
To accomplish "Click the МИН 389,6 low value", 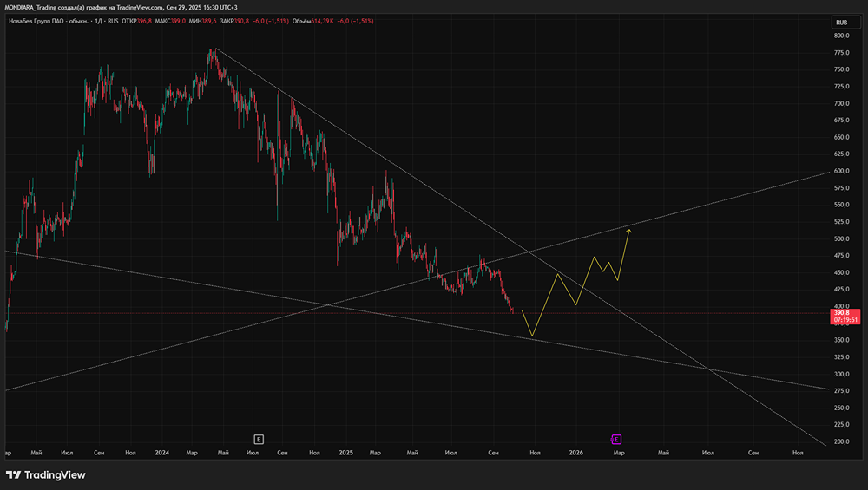I will click(202, 21).
